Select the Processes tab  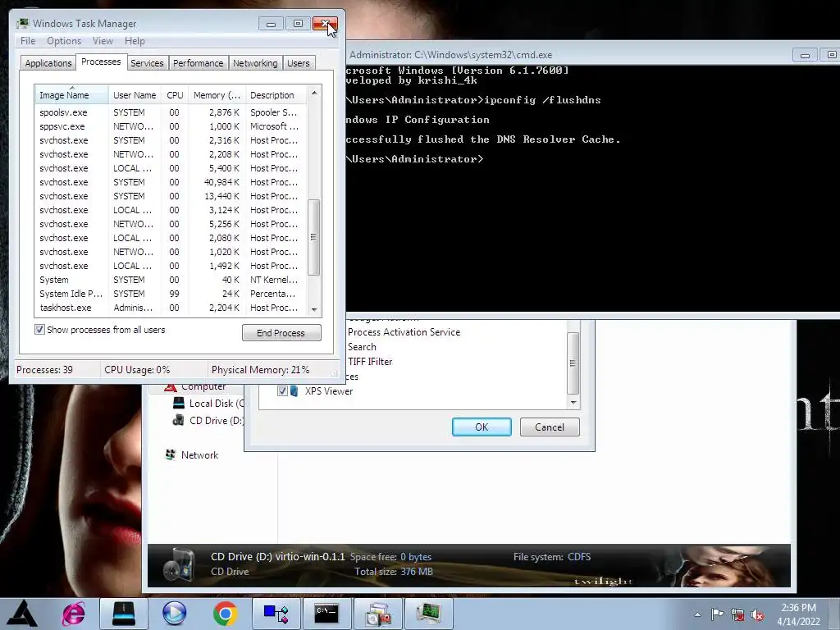tap(101, 62)
